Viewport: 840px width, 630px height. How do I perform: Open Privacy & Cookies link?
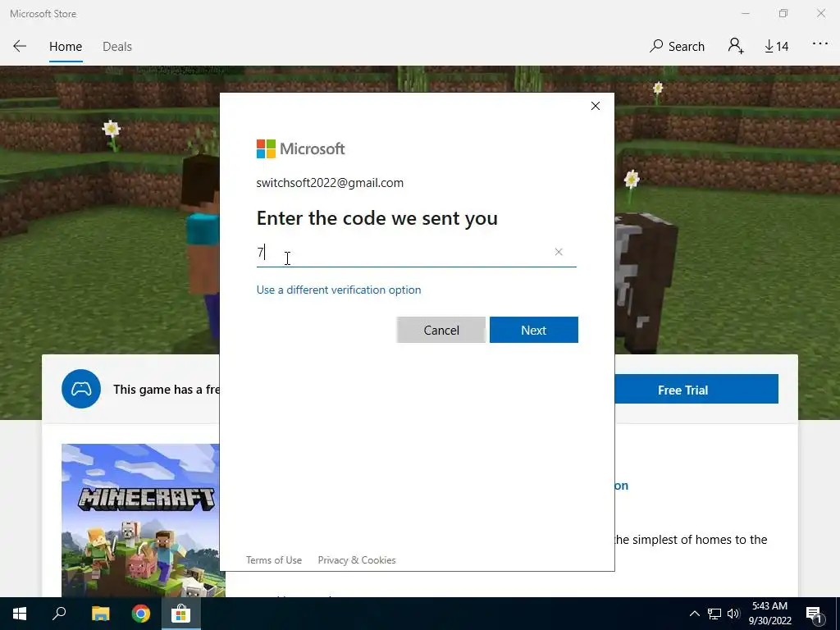357,559
